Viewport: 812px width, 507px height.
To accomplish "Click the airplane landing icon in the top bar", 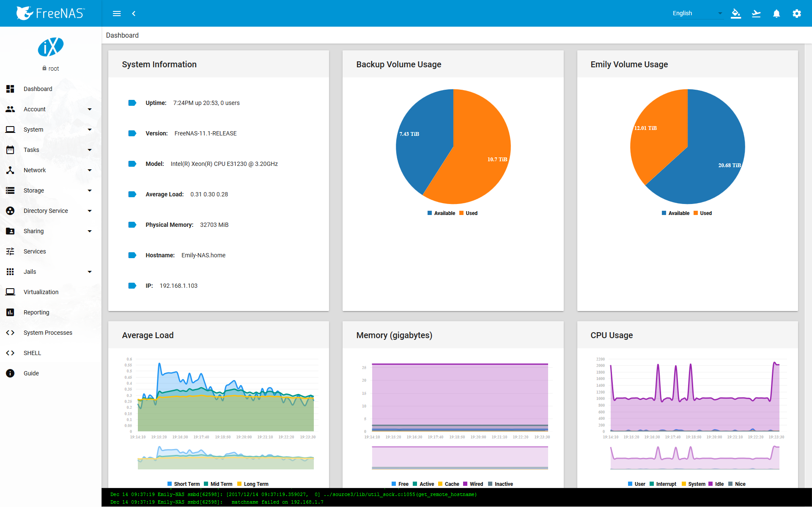I will [x=756, y=14].
